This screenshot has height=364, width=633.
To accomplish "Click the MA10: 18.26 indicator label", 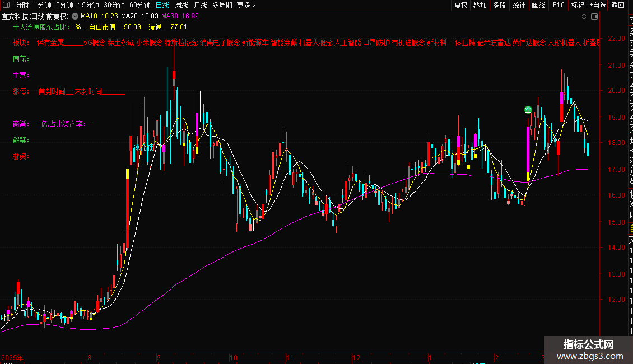I will pos(99,16).
